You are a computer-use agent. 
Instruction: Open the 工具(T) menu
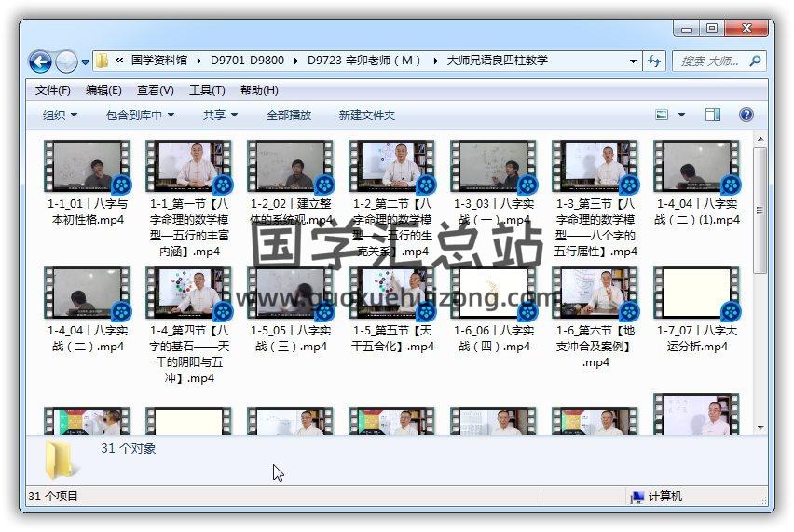(x=207, y=90)
